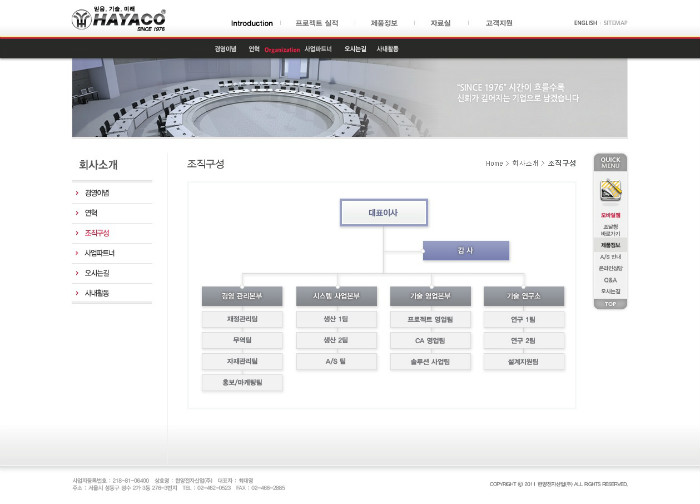The width and height of the screenshot is (700, 504).
Task: Open the Quick Menu mobile showroom icon
Action: (x=610, y=191)
